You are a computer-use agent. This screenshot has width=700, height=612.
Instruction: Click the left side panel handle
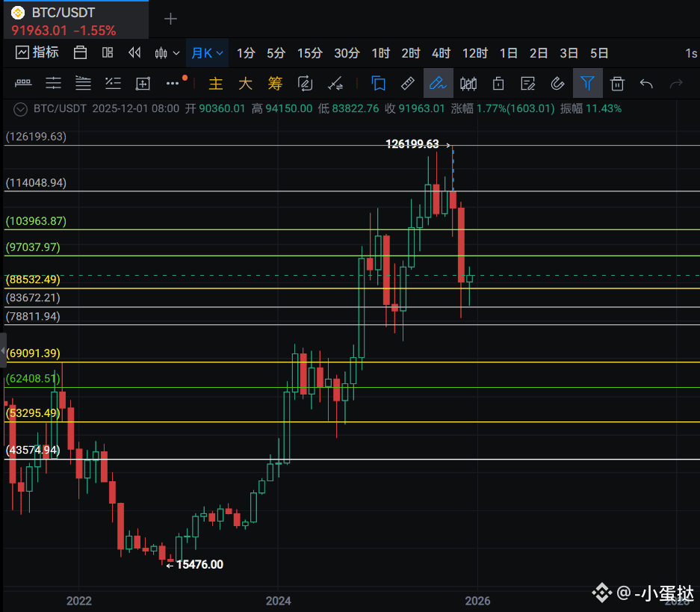(x=3, y=350)
